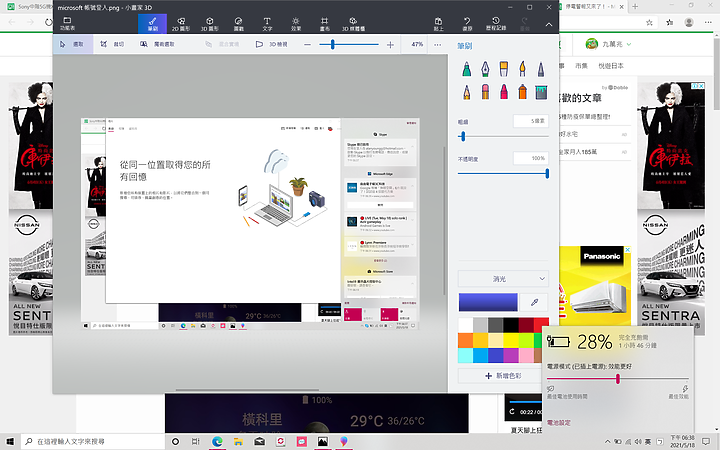Zoom out with the minus button
Screen dimensions: 720x450
pyautogui.click(x=307, y=45)
